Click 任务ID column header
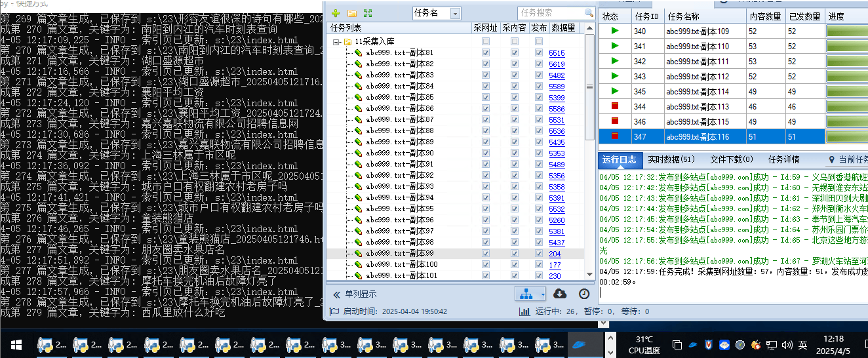This screenshot has height=358, width=868. tap(648, 16)
